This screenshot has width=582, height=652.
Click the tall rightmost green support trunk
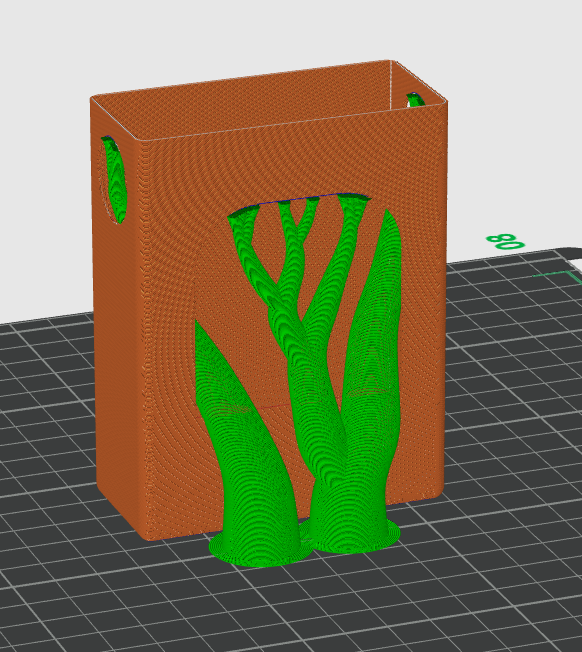(x=374, y=374)
